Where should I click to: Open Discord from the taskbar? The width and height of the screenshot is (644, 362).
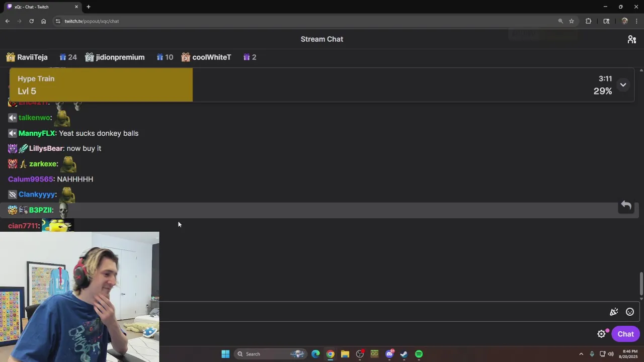389,354
